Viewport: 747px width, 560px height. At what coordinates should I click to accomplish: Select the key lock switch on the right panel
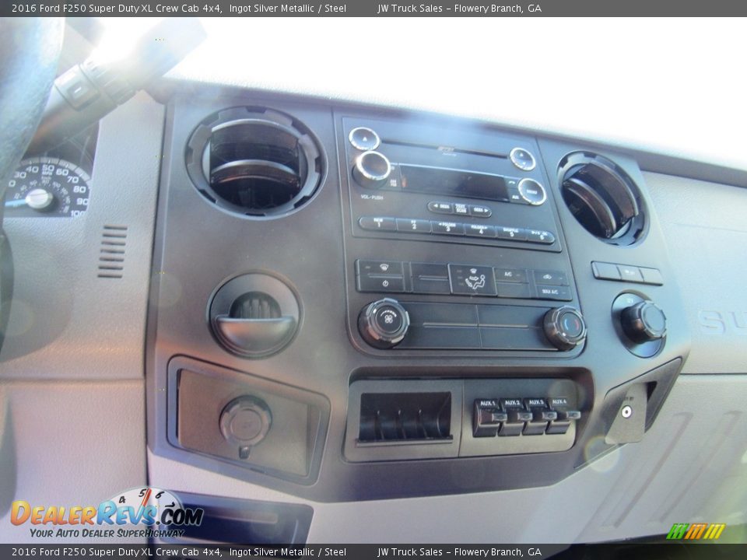click(x=626, y=412)
